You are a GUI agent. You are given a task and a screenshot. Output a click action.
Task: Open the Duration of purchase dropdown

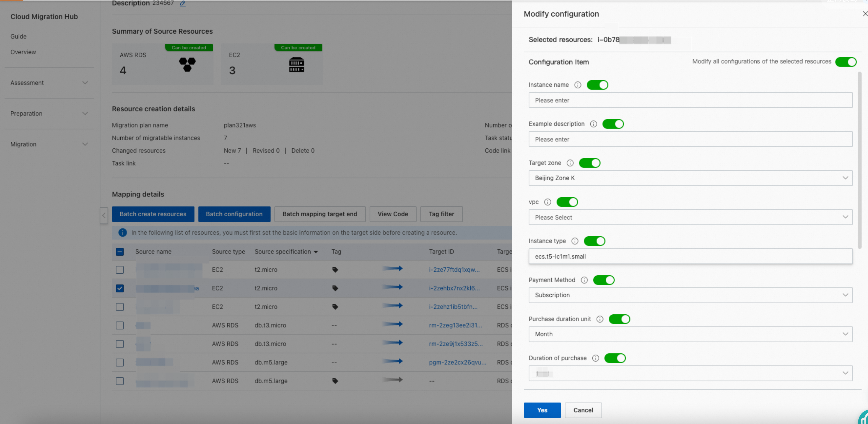click(x=690, y=374)
